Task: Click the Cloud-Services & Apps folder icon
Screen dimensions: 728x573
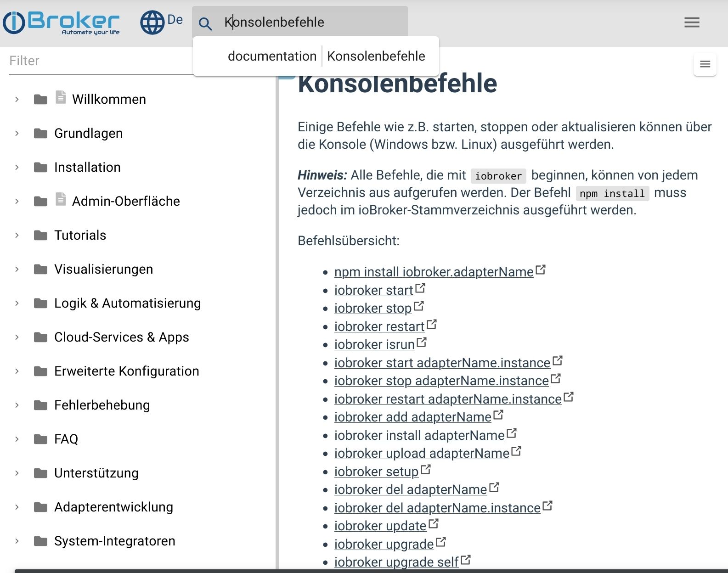Action: 40,337
